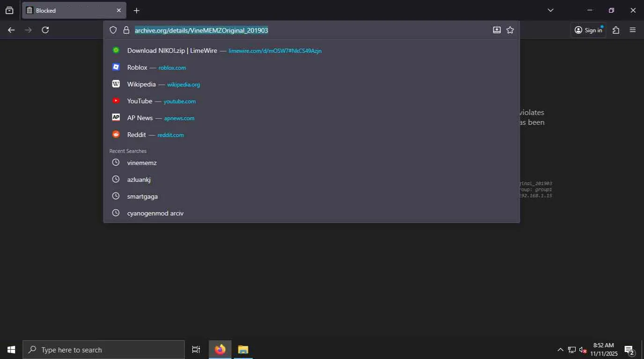Select recent search smartgaga
Viewport: 644px width, 359px height.
pos(311,196)
